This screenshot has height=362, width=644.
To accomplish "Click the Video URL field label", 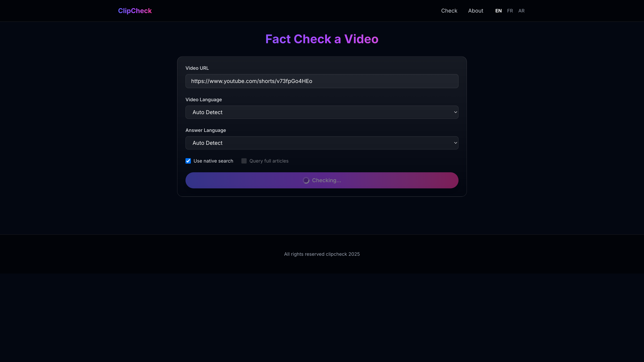I will 197,68.
